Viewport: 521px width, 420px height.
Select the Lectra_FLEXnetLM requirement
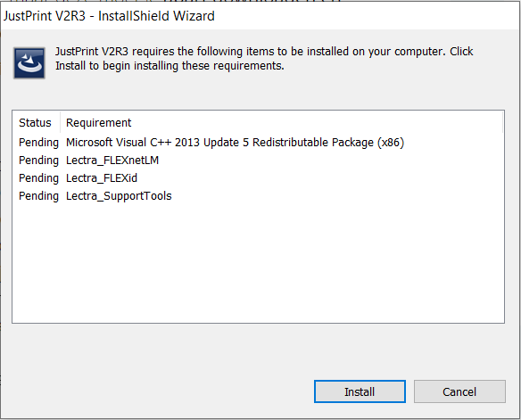[112, 161]
